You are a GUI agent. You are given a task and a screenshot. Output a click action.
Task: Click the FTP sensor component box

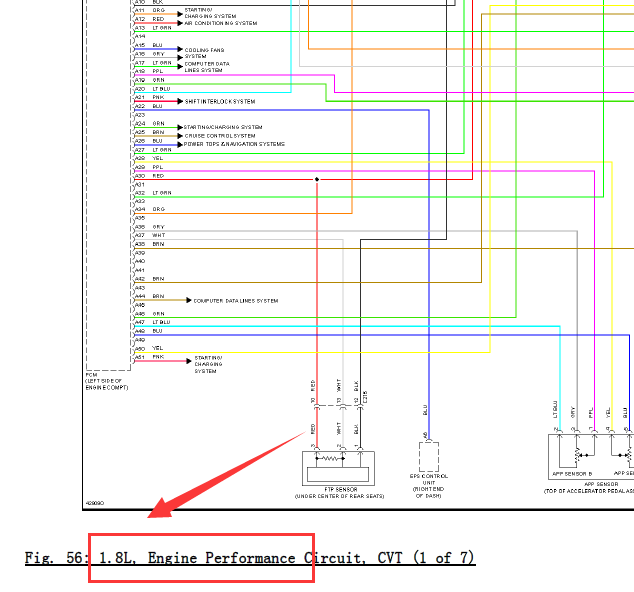(338, 468)
